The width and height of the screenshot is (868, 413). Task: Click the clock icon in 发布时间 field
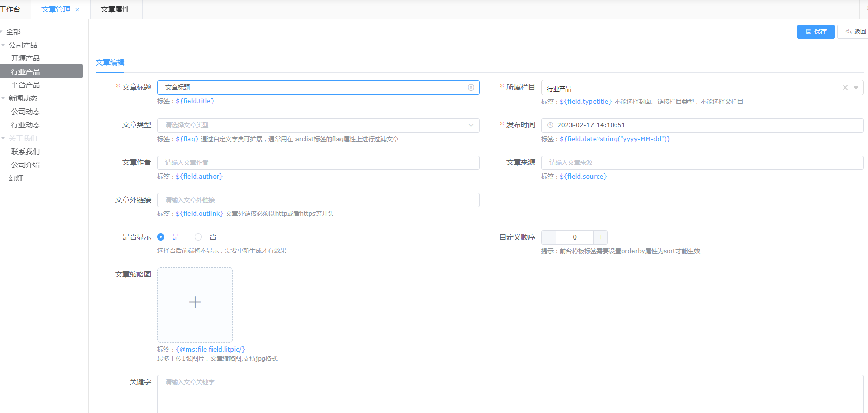550,125
